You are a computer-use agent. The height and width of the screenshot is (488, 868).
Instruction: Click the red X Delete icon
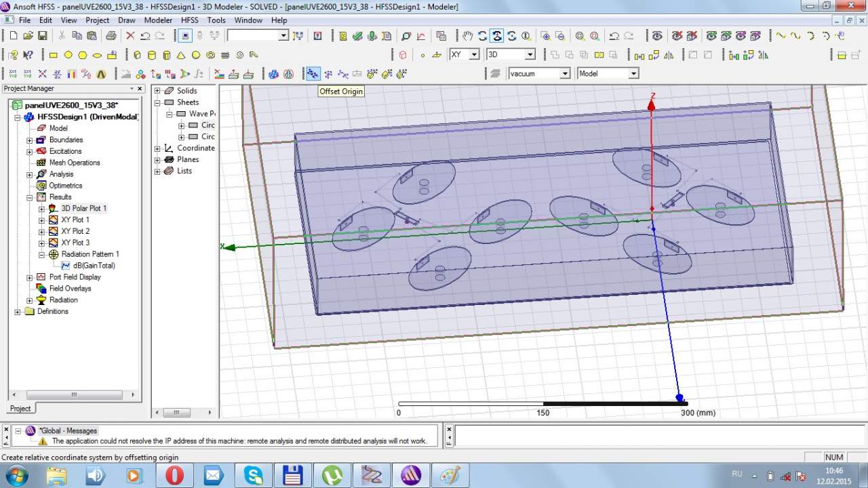pyautogui.click(x=130, y=36)
